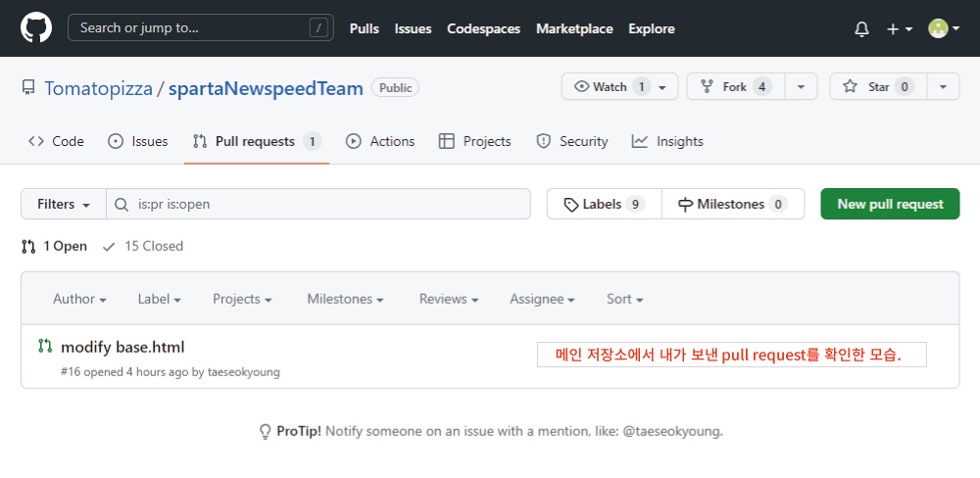Click New pull request button
This screenshot has height=478, width=980.
(890, 204)
